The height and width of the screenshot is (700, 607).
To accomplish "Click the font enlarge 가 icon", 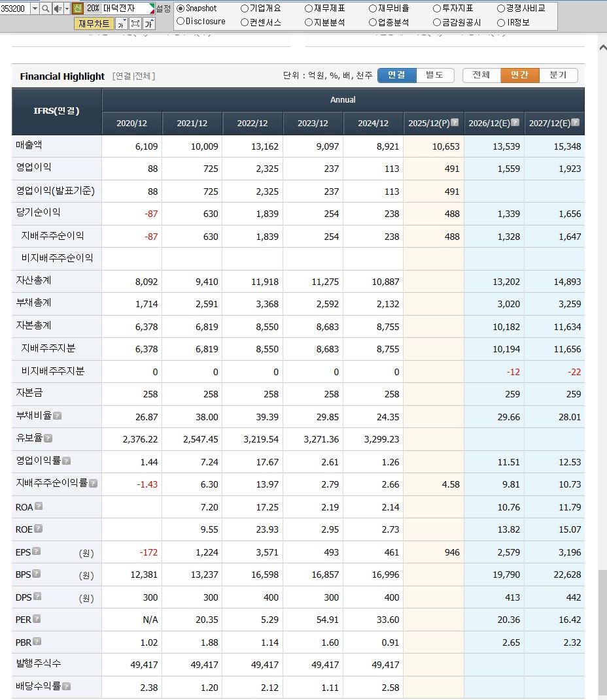I will tap(149, 24).
